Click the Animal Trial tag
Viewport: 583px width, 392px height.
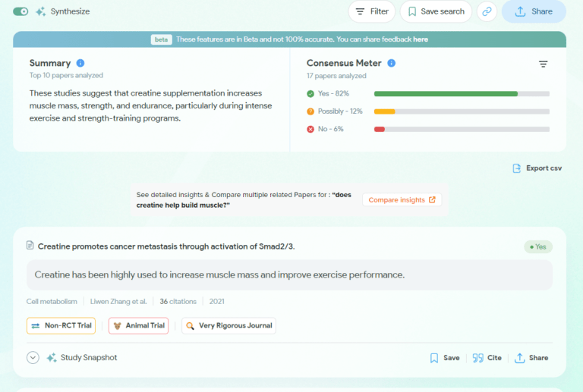(x=138, y=326)
